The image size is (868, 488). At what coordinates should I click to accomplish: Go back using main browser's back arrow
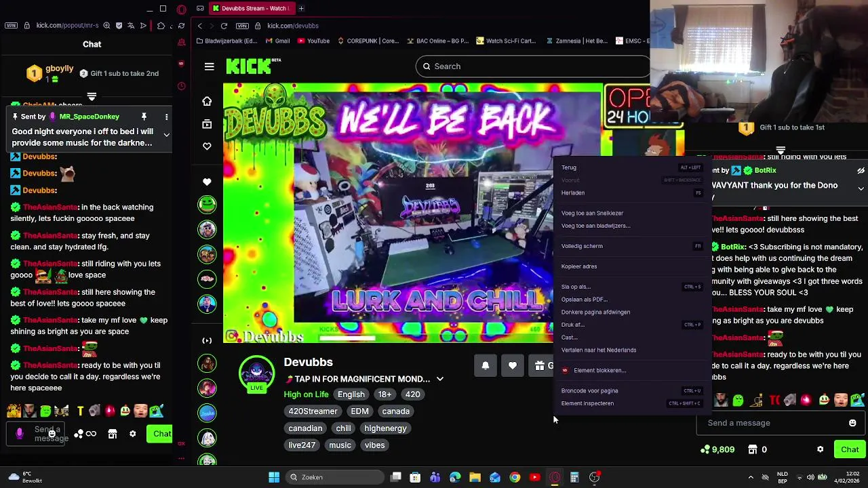pos(199,26)
